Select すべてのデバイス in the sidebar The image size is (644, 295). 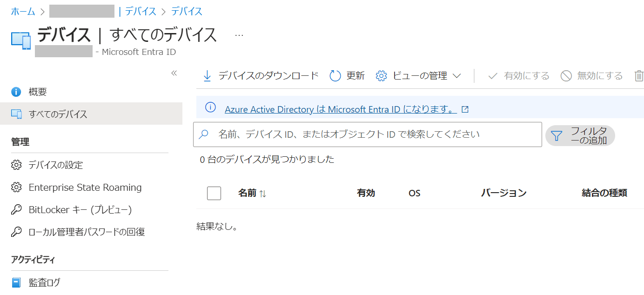(x=91, y=114)
